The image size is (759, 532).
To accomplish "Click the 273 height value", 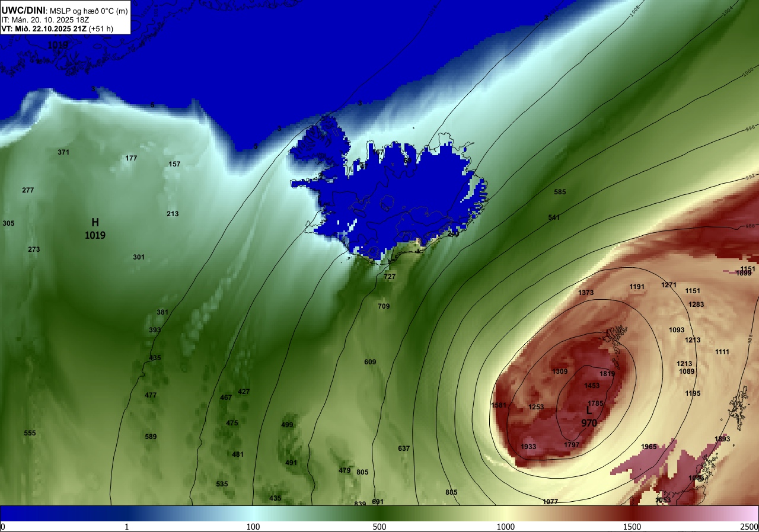I will click(x=34, y=249).
